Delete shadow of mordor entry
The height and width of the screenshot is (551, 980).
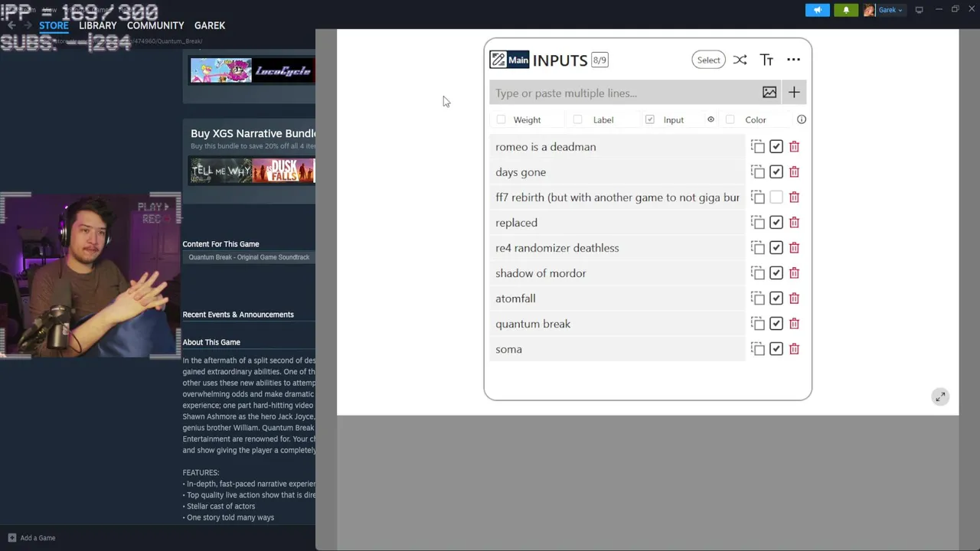(x=794, y=272)
